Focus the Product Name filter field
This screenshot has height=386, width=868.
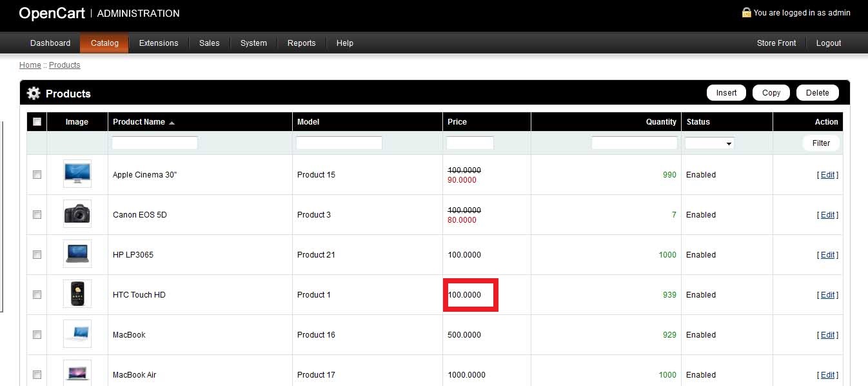[155, 143]
